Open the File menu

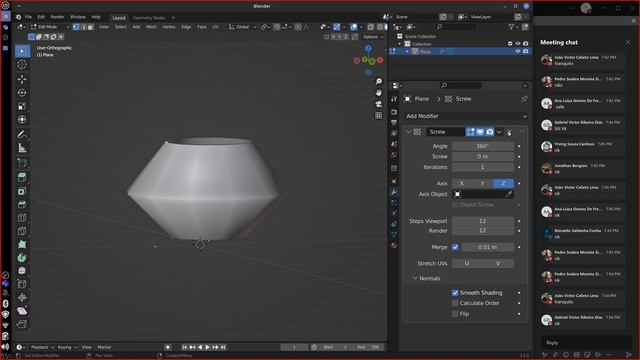[x=28, y=17]
